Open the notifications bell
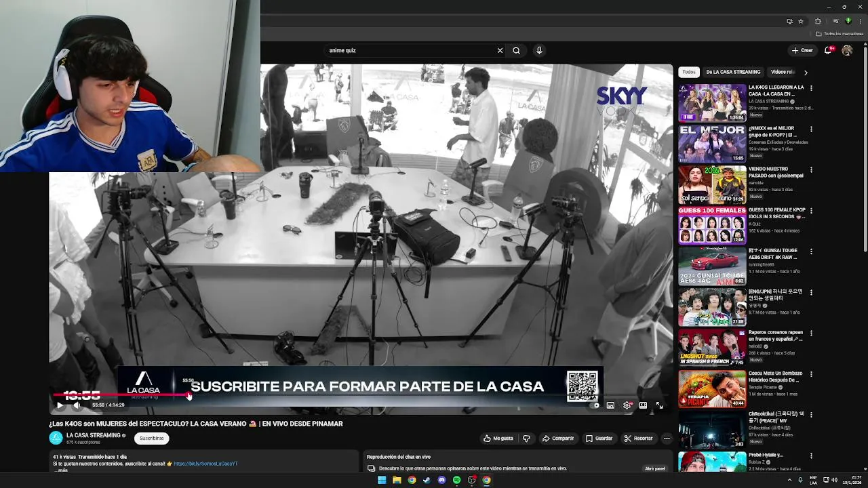This screenshot has height=488, width=868. click(828, 50)
